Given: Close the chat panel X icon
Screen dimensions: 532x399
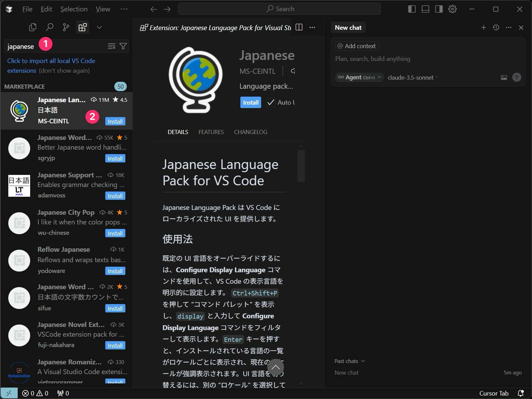Looking at the screenshot, I should [x=521, y=27].
